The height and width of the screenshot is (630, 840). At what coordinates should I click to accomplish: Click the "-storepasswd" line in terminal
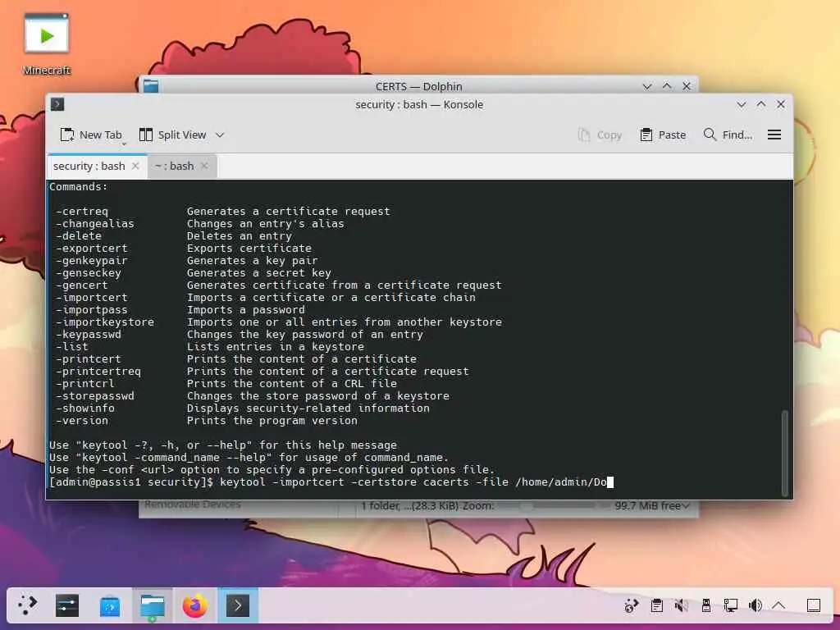pyautogui.click(x=253, y=396)
